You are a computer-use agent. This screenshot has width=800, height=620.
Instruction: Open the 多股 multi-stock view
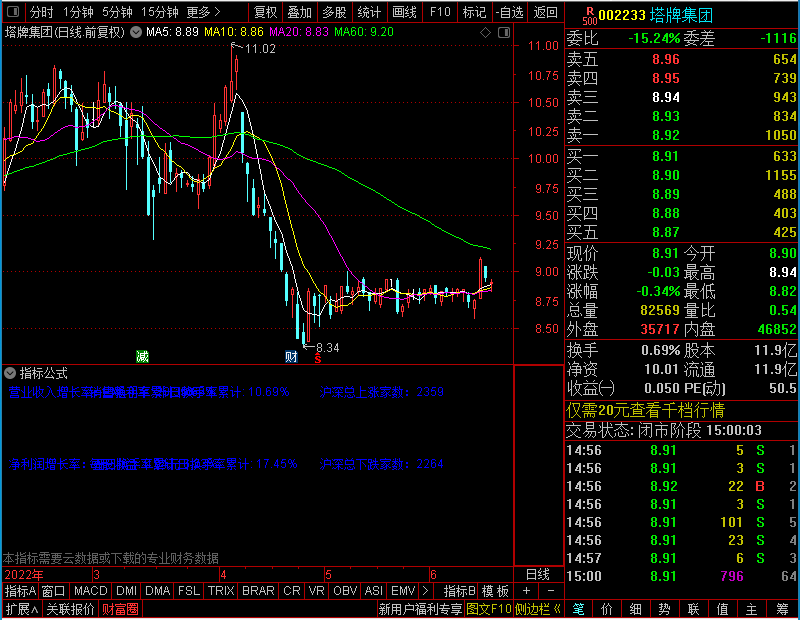click(334, 12)
